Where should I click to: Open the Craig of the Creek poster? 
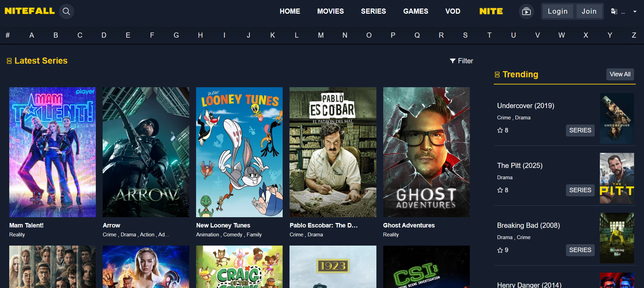(239, 267)
